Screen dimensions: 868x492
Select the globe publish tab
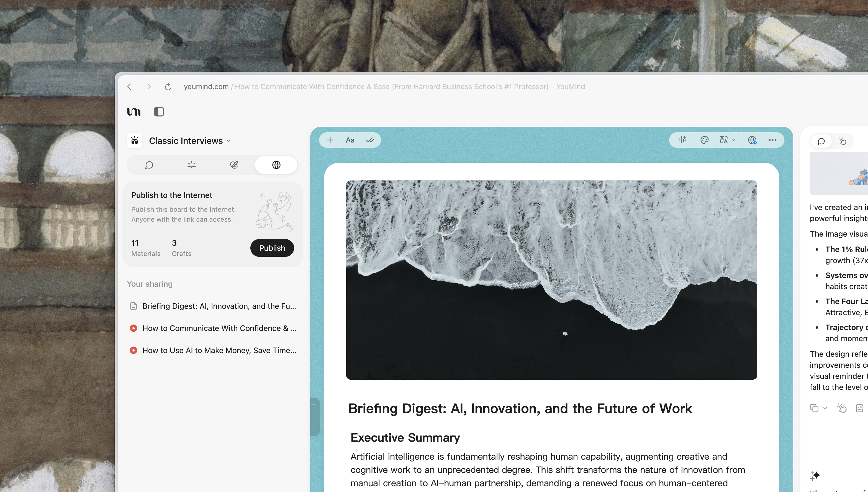point(276,165)
